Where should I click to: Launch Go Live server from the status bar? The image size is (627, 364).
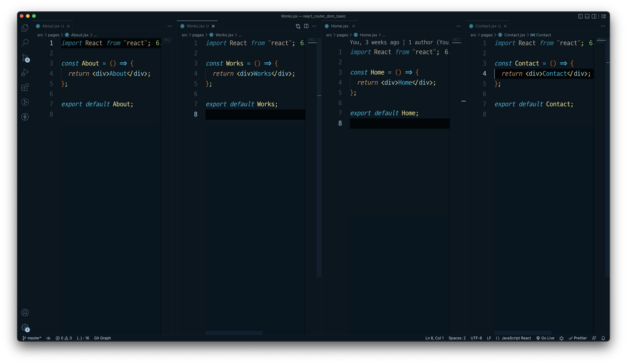pyautogui.click(x=545, y=338)
